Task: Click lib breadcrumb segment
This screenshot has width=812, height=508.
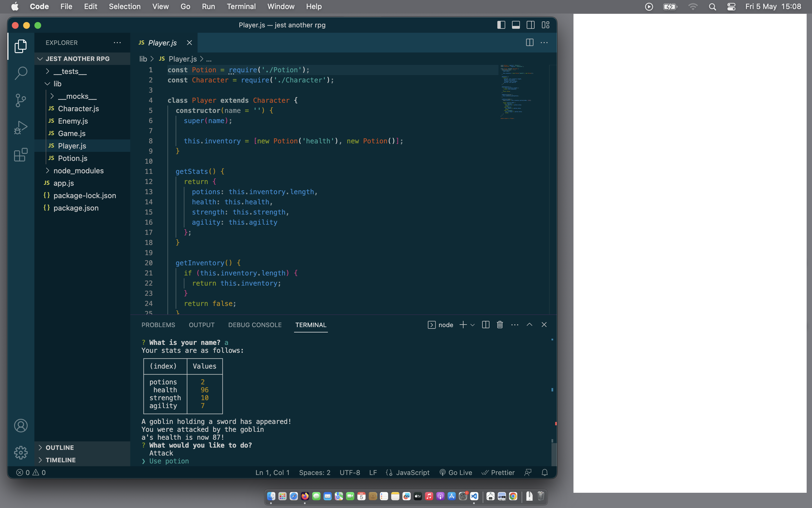Action: pyautogui.click(x=143, y=59)
